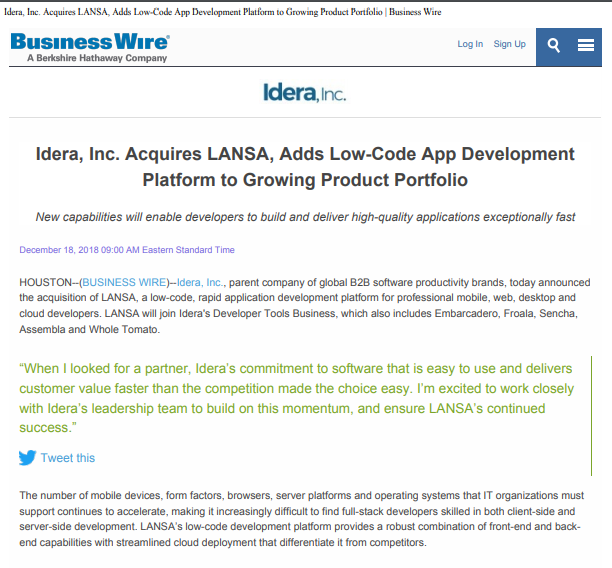Open the search magnifier icon

[x=553, y=45]
